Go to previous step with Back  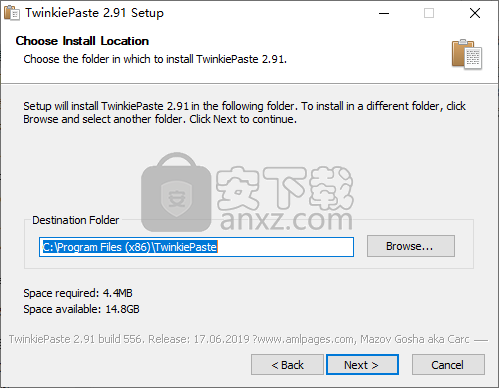287,365
